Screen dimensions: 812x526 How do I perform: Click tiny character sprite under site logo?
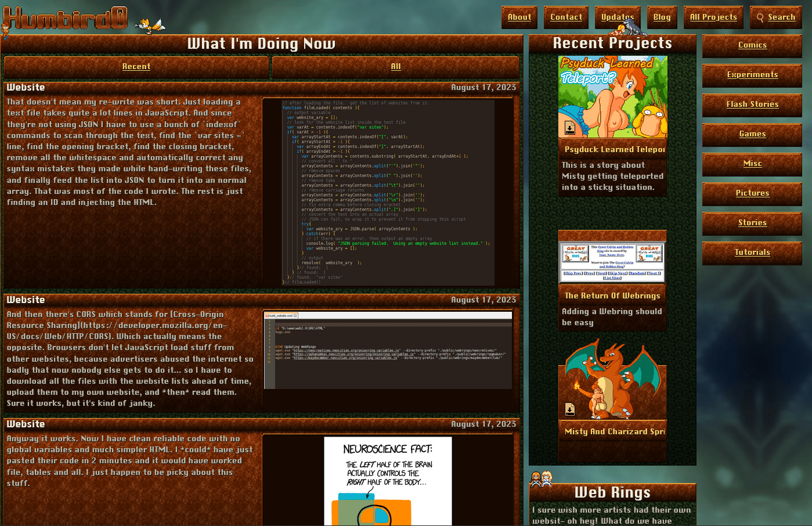(x=5, y=30)
